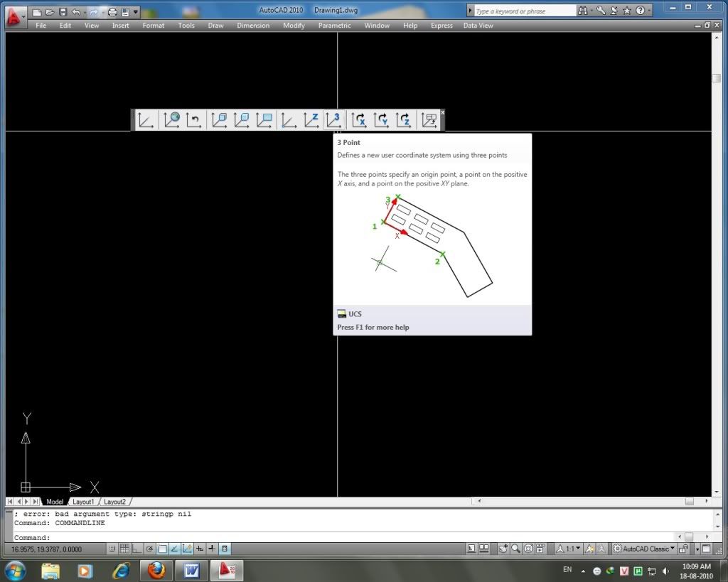Toggle Dynamic UCS in status bar
This screenshot has width=728, height=582.
[x=187, y=549]
